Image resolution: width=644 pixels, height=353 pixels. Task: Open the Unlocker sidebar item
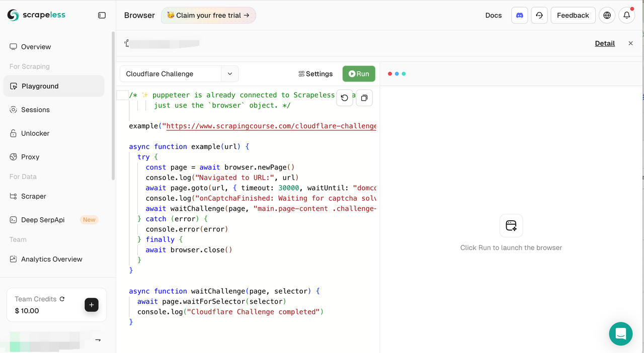pos(35,133)
